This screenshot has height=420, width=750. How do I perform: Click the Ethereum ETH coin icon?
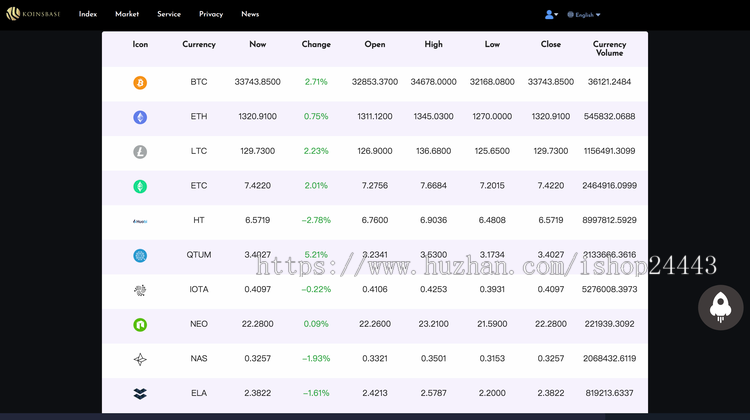coord(140,117)
